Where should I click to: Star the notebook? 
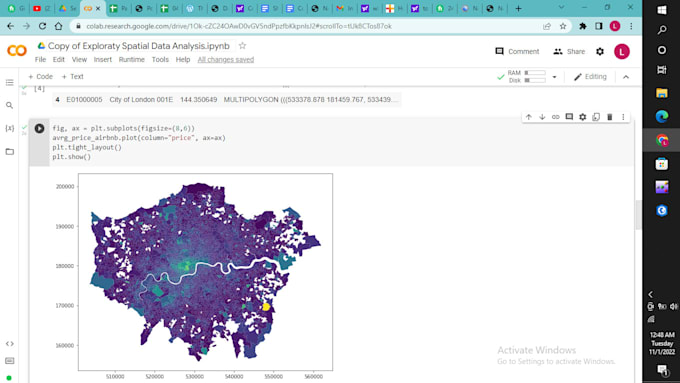(242, 46)
